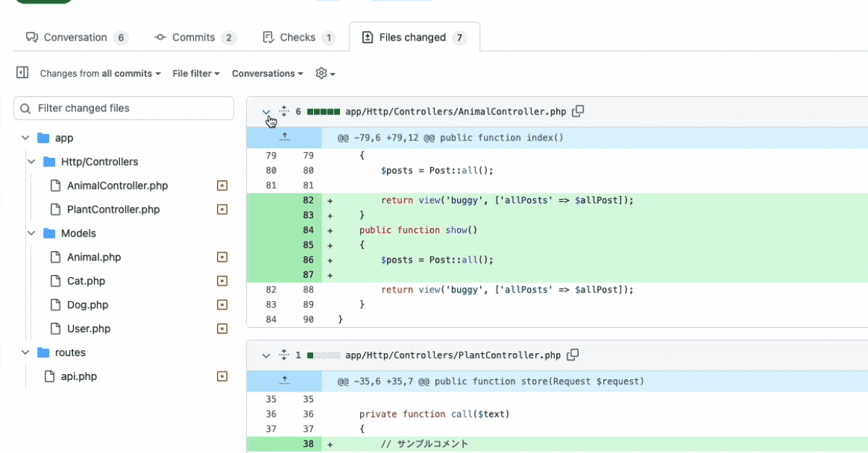
Task: Click the checks checklist icon
Action: pos(268,38)
